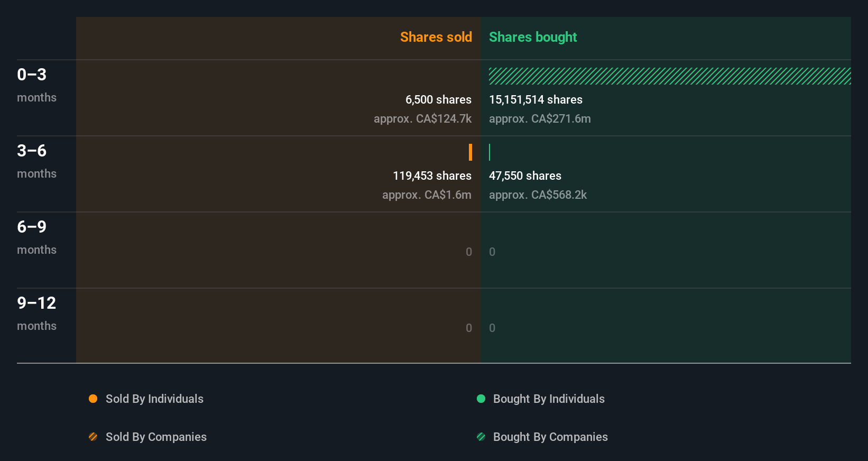This screenshot has height=461, width=868.
Task: Click the approx. CA$271.6m value
Action: pyautogui.click(x=540, y=118)
